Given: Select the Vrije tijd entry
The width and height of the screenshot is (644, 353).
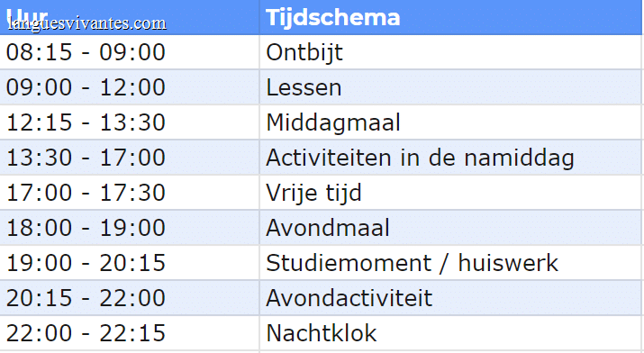Looking at the screenshot, I should point(450,193).
